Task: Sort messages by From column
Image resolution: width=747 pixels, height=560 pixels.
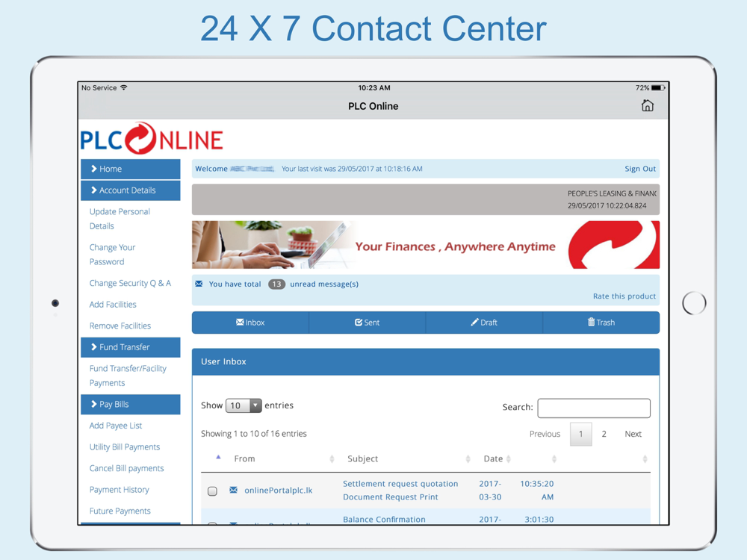Action: pyautogui.click(x=283, y=458)
